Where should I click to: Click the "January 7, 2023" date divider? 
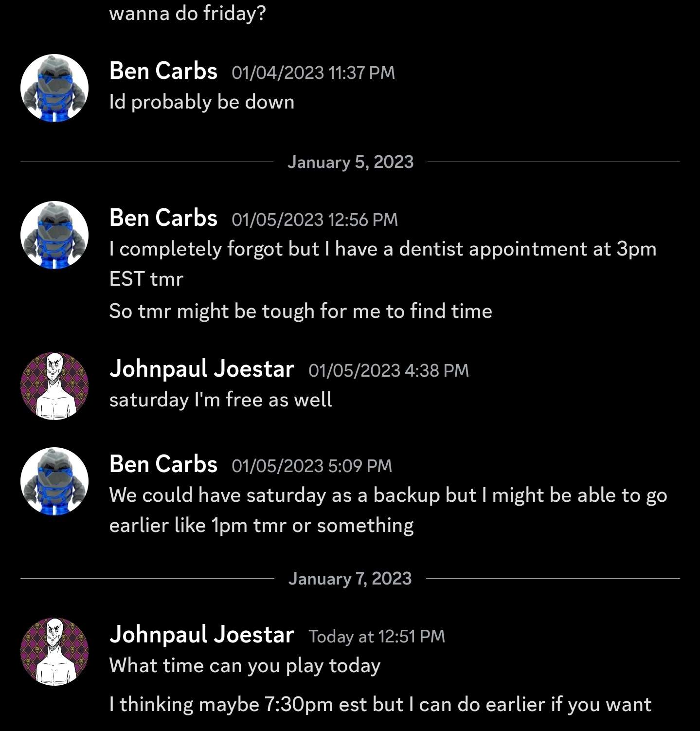pyautogui.click(x=350, y=579)
